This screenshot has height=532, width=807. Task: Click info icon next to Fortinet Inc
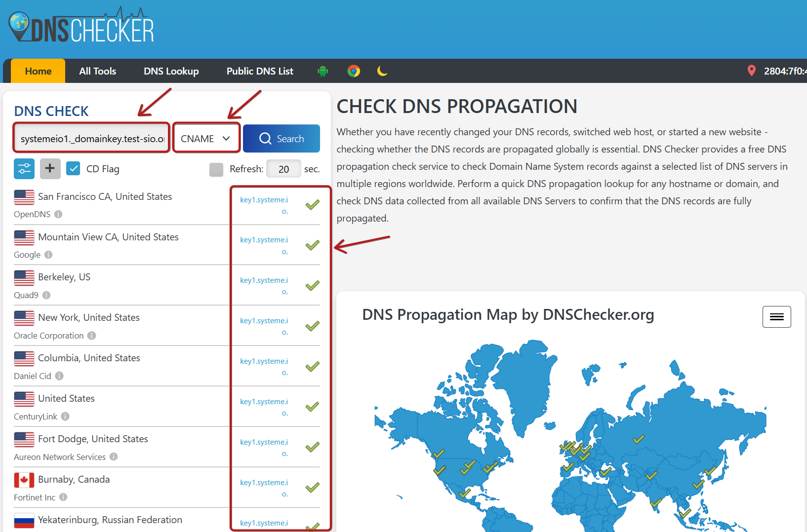pos(63,497)
